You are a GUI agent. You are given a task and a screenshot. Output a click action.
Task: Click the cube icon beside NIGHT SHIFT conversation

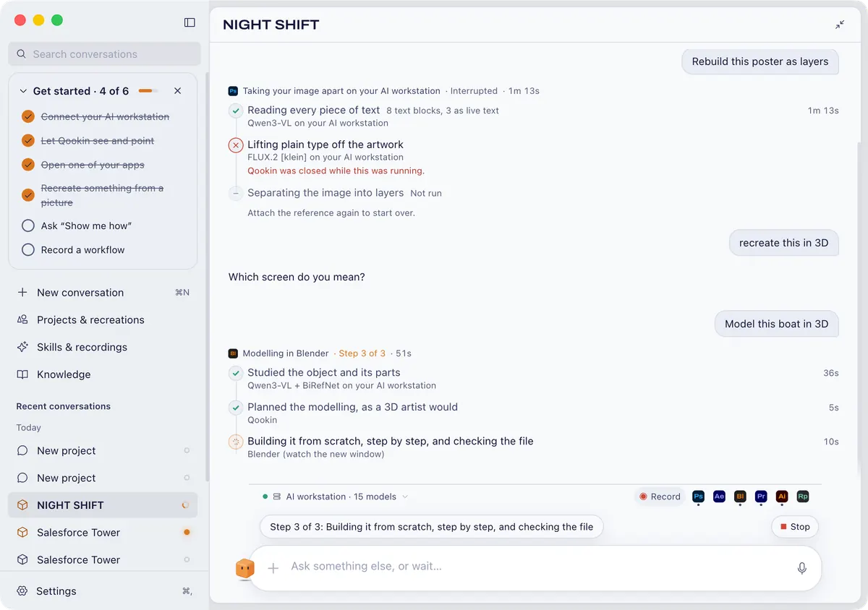point(22,505)
